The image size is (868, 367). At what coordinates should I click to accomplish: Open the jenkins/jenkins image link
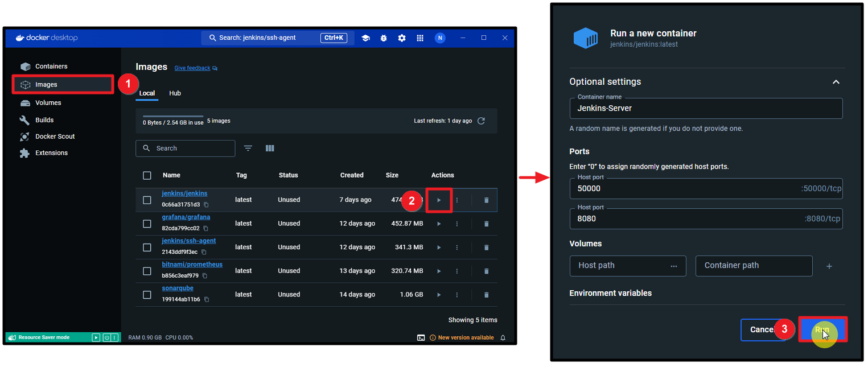coord(184,193)
